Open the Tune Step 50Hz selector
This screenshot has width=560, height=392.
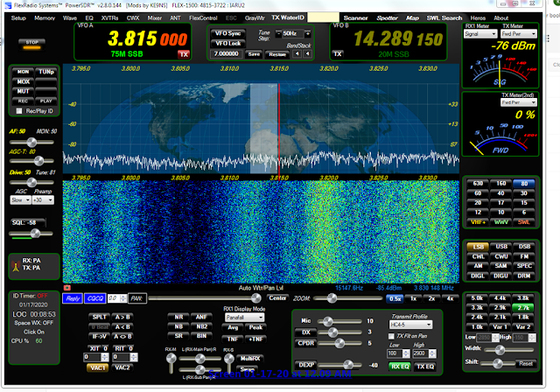coord(293,33)
